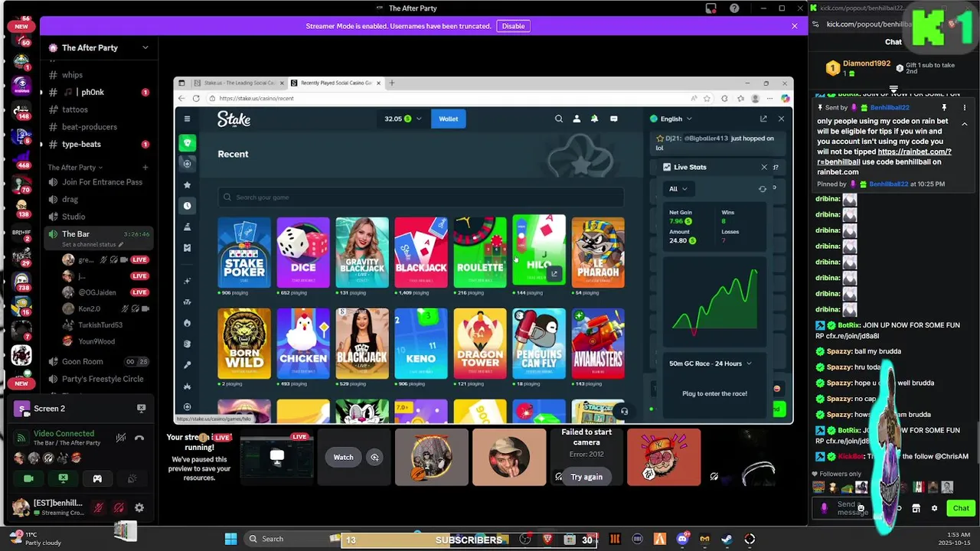
Task: Open Kick chat emoji picker
Action: pos(861,508)
